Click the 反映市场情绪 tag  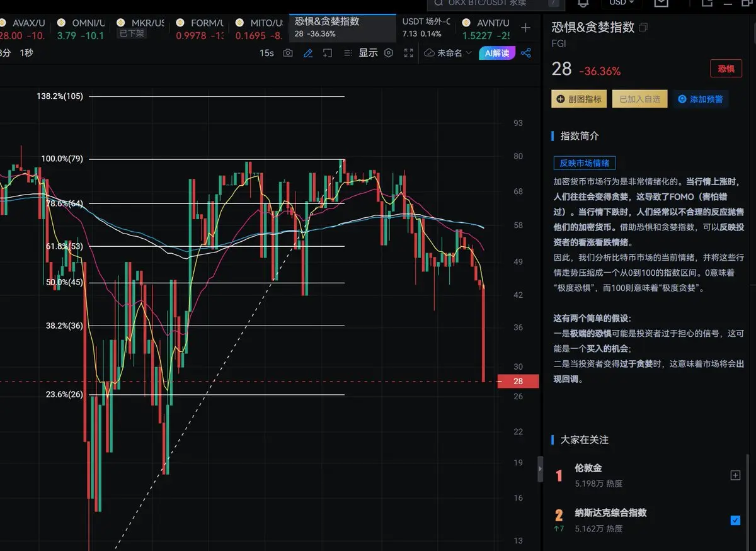click(x=585, y=163)
